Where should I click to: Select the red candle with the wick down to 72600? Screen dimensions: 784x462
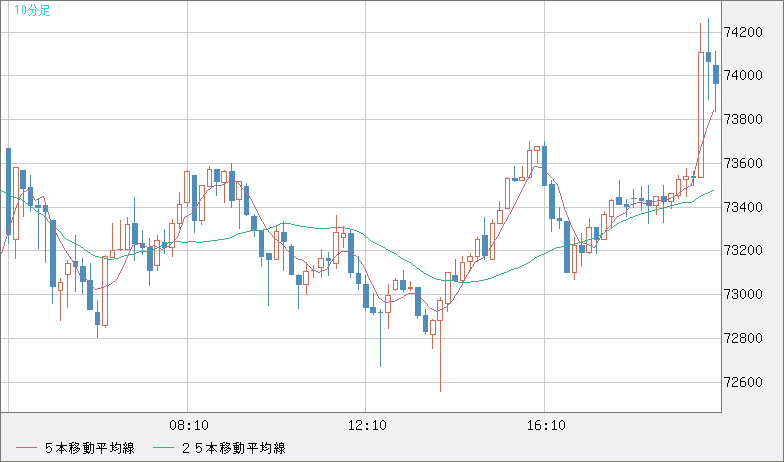click(x=440, y=310)
